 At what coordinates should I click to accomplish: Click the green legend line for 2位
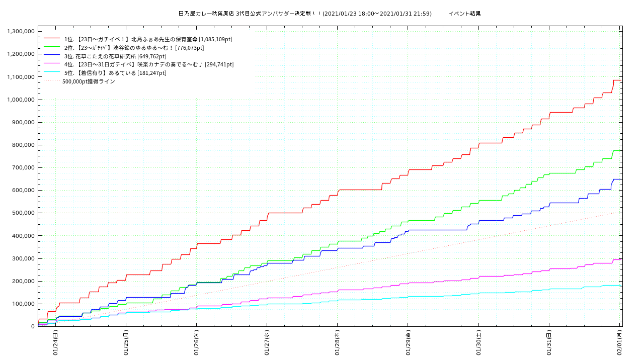pyautogui.click(x=52, y=47)
